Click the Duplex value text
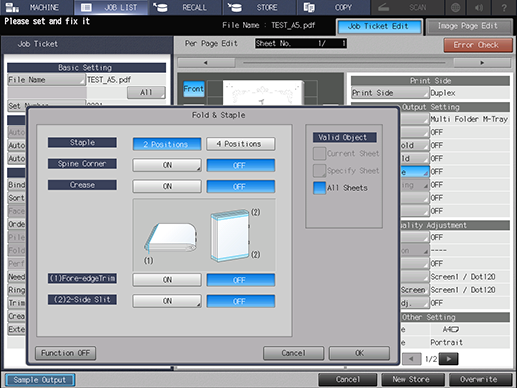This screenshot has width=517, height=388. click(443, 93)
